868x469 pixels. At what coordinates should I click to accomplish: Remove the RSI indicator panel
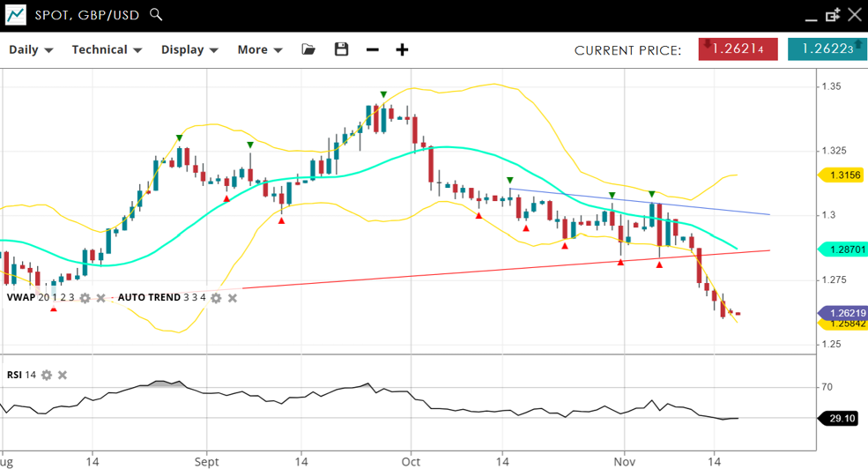tap(63, 375)
